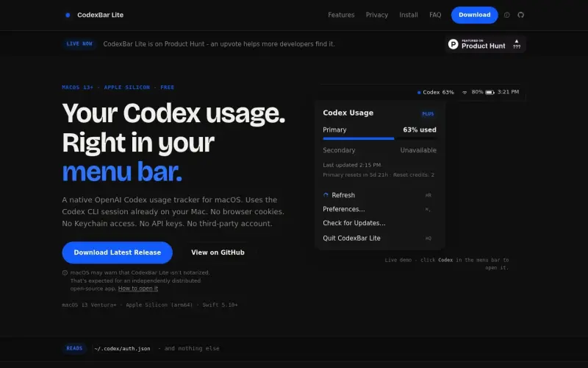Choose Check for Updates… menu entry

coord(379,223)
